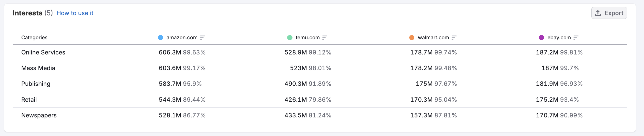Image resolution: width=644 pixels, height=136 pixels.
Task: Click the Newspapers category label
Action: 39,115
